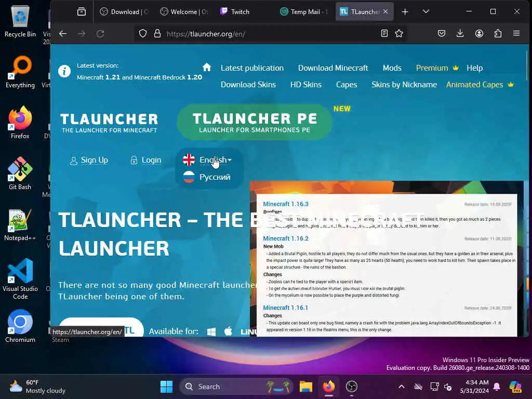This screenshot has width=532, height=399.
Task: Open tracking protection shield icon
Action: pos(143,34)
